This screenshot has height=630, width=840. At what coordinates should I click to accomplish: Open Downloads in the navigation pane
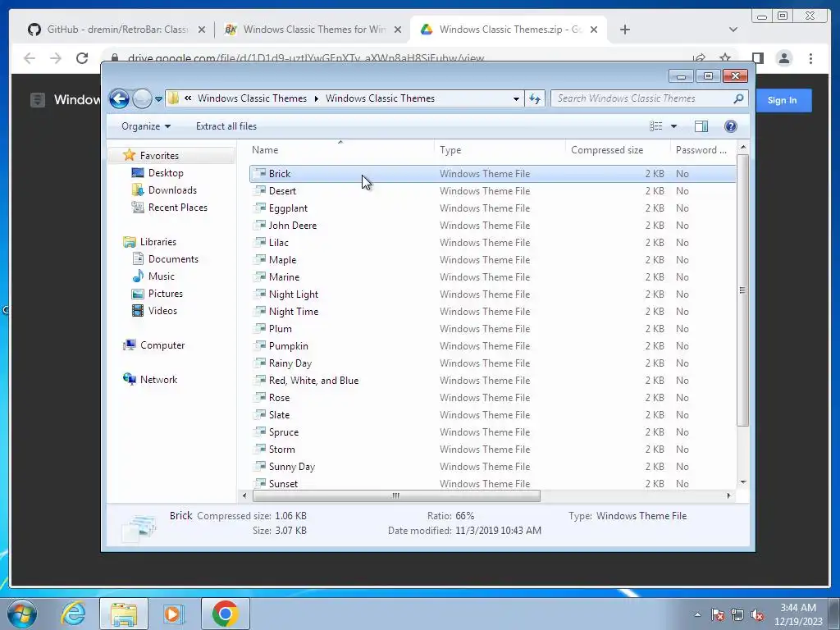click(172, 190)
